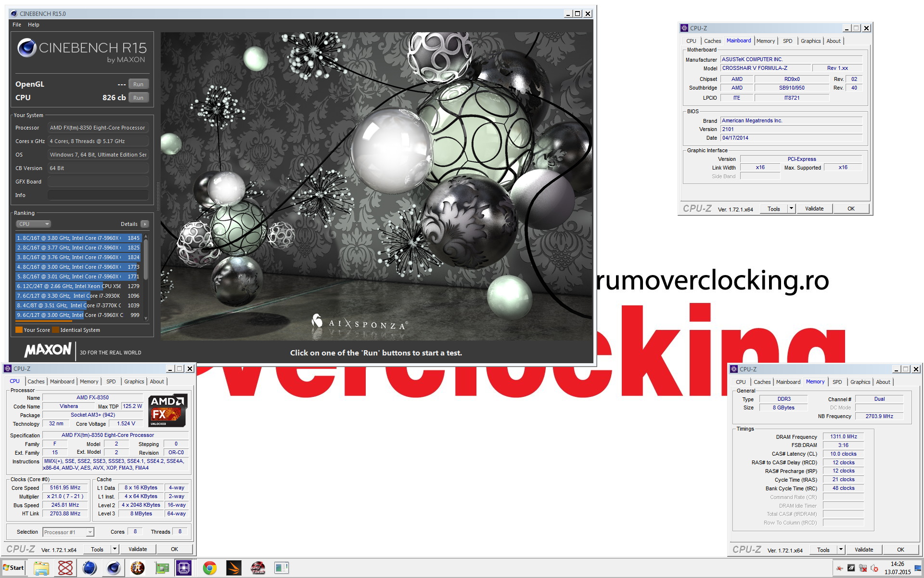Click the Core Speed 5161.95 MHz value
This screenshot has height=578, width=924.
(65, 488)
